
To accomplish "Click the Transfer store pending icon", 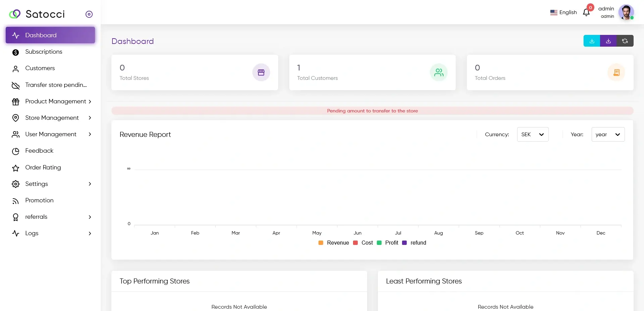I will [x=16, y=86].
